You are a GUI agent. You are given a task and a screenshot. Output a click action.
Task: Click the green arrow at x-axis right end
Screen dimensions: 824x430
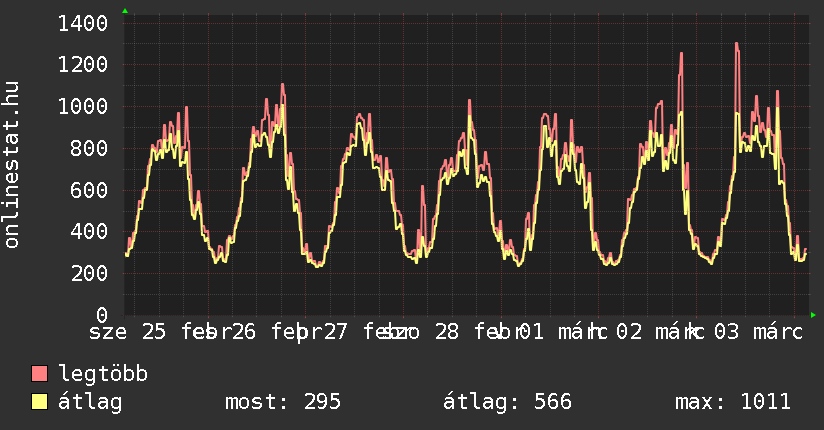pyautogui.click(x=813, y=315)
